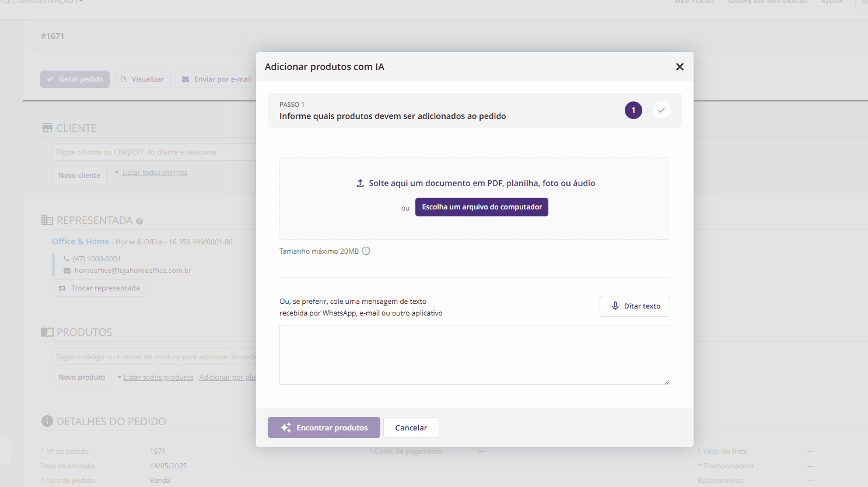The image size is (868, 487).
Task: Click the Novo cliente button
Action: click(x=79, y=176)
